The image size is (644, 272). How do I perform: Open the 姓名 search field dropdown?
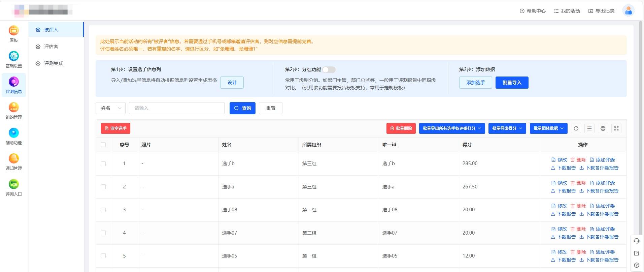coord(110,108)
